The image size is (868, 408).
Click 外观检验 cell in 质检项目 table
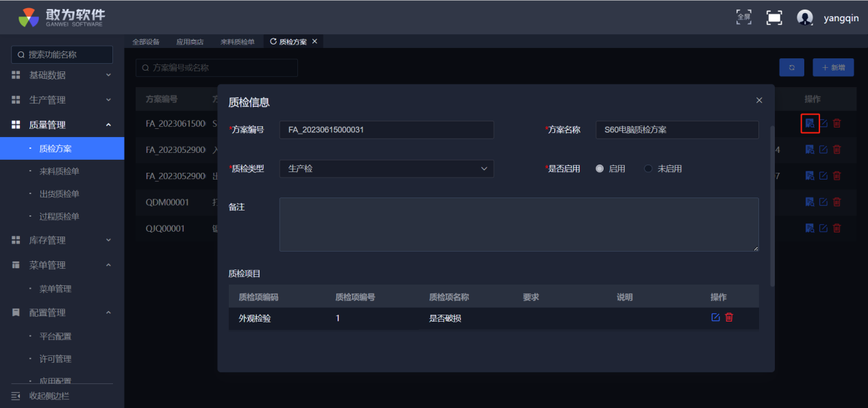coord(255,318)
